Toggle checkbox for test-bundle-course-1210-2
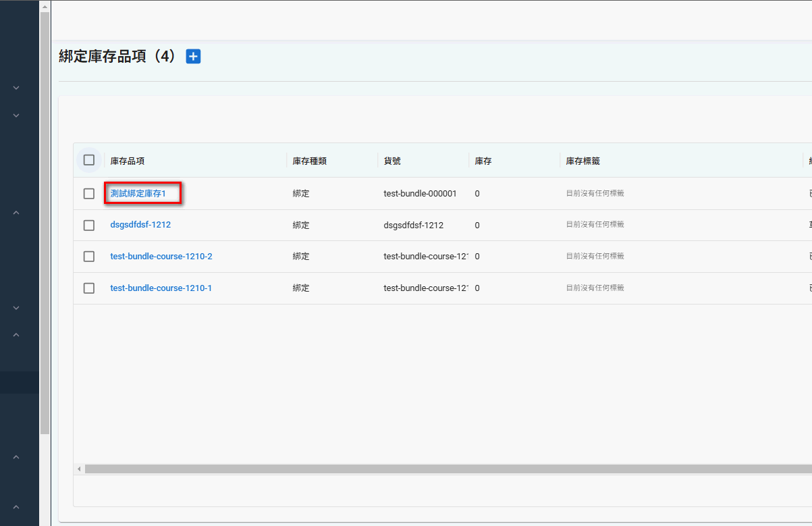This screenshot has height=526, width=812. click(x=89, y=257)
